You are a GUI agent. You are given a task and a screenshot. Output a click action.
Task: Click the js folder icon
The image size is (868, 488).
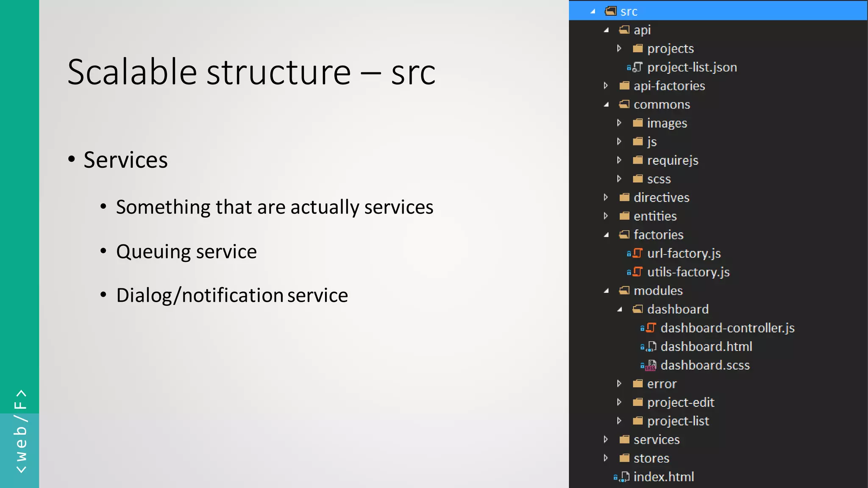pyautogui.click(x=638, y=141)
